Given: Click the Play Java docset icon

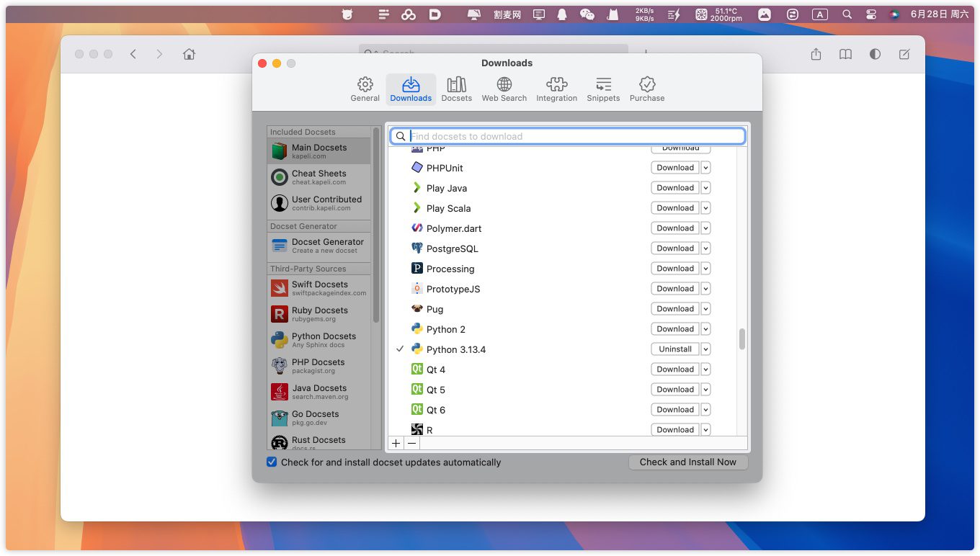Looking at the screenshot, I should [416, 187].
